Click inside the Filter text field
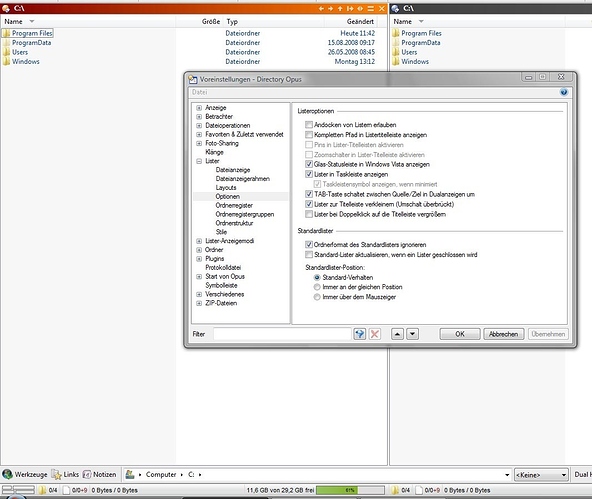The width and height of the screenshot is (592, 499). pyautogui.click(x=282, y=334)
